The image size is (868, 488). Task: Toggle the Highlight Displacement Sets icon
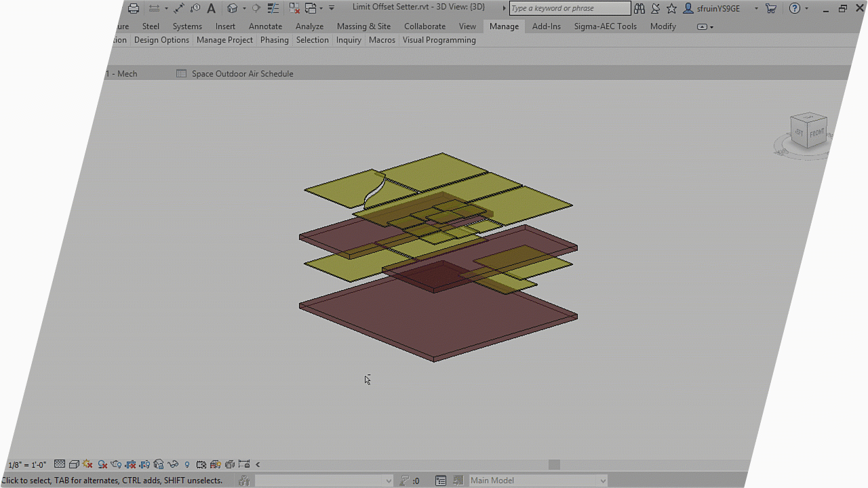point(229,464)
